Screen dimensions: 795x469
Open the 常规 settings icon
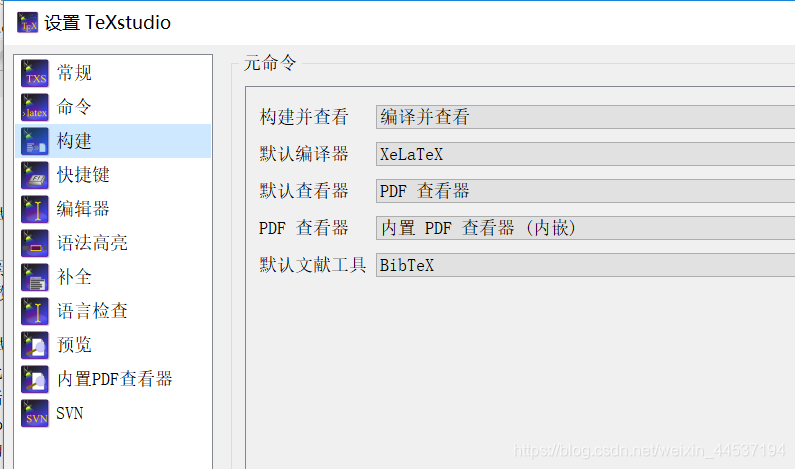tap(35, 73)
